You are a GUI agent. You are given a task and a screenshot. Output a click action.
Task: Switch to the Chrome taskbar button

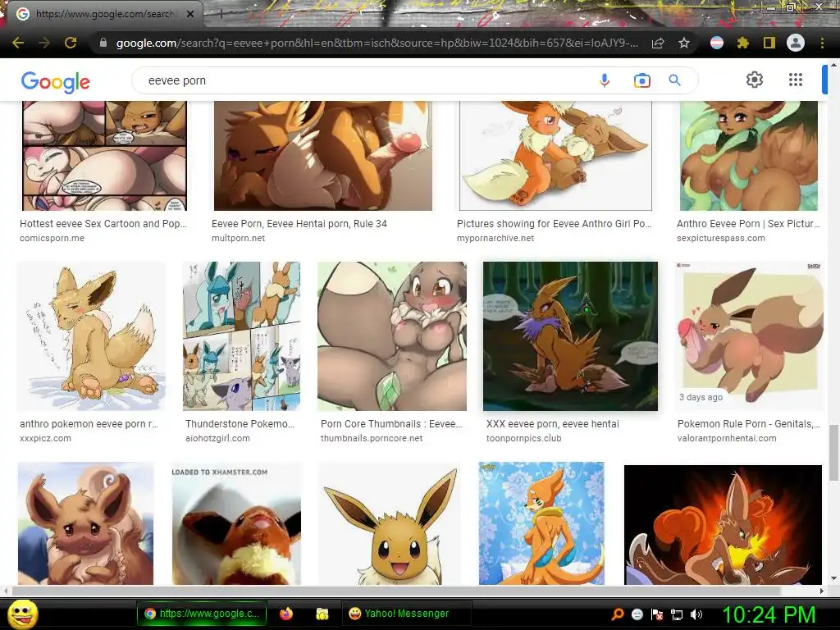(202, 614)
